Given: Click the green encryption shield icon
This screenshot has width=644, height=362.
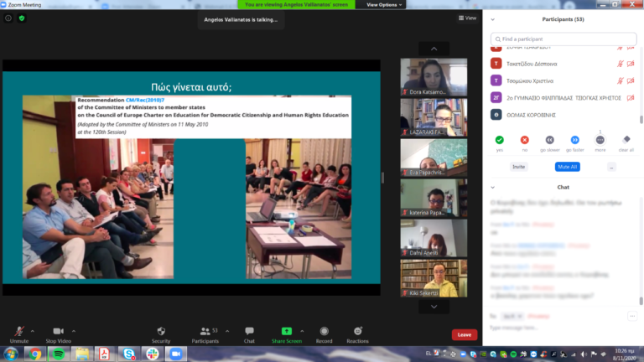Looking at the screenshot, I should [22, 18].
